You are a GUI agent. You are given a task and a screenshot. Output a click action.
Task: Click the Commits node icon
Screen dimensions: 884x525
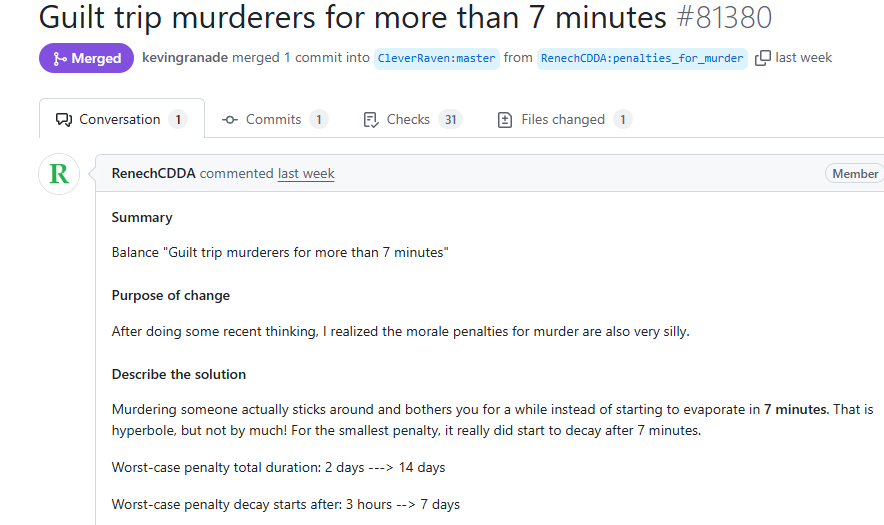point(229,120)
